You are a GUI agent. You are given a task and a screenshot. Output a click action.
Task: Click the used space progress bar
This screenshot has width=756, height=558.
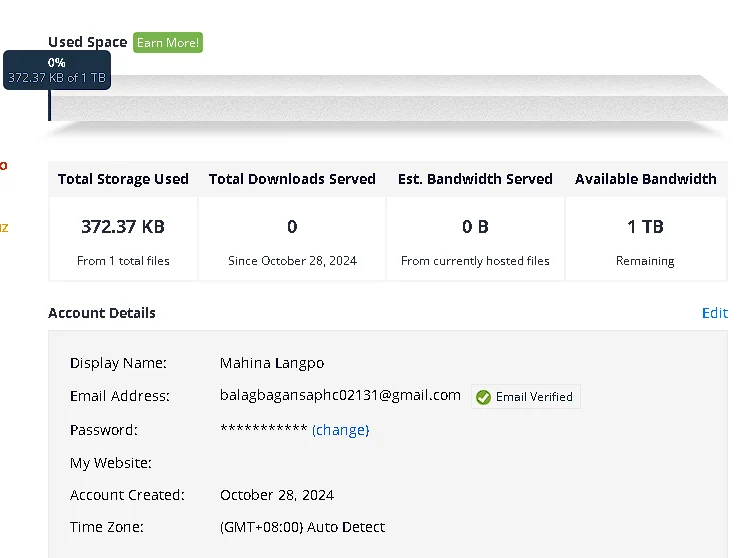pos(388,98)
